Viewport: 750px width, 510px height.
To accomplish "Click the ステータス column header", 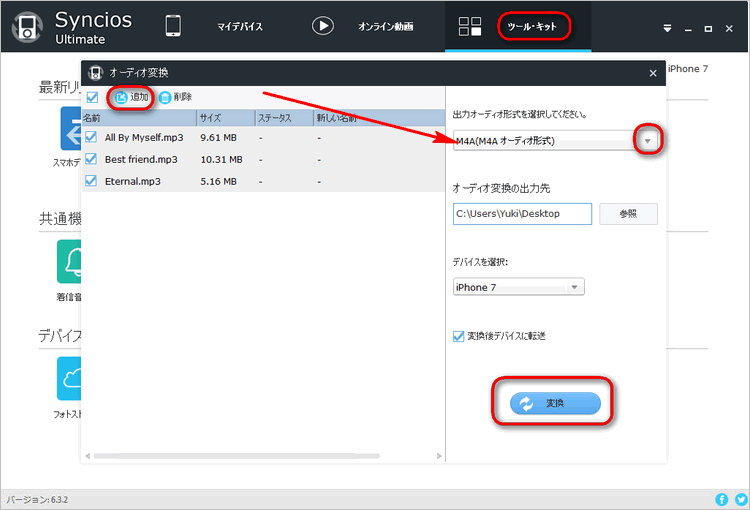I will [284, 118].
